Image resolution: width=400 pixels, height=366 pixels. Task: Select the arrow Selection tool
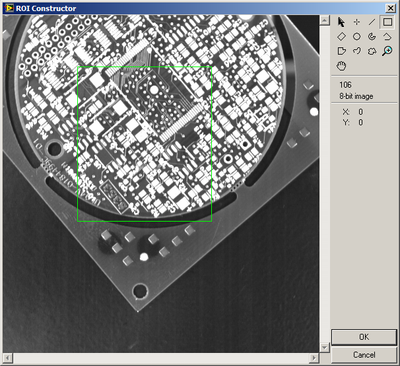coord(341,22)
